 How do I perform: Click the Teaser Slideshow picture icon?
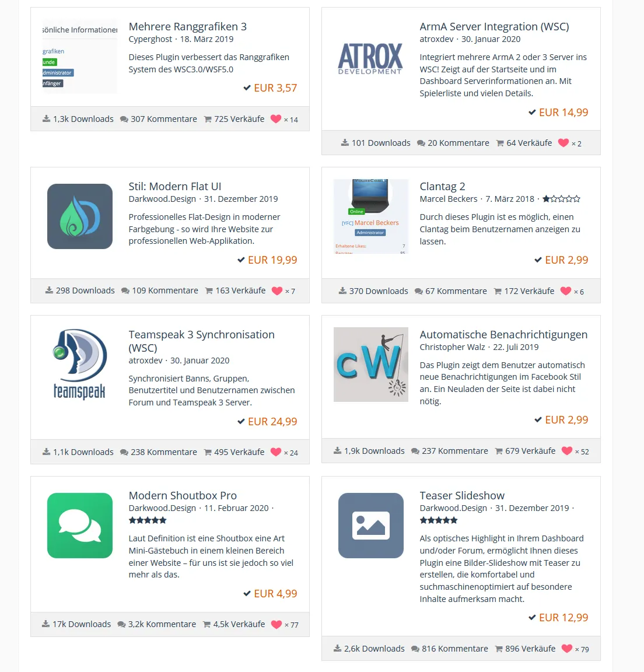coord(370,526)
